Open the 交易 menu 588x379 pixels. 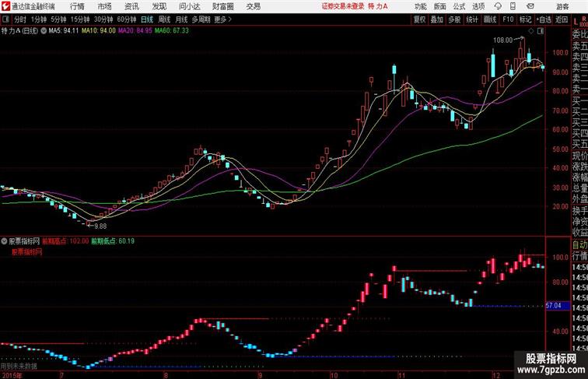click(x=254, y=6)
